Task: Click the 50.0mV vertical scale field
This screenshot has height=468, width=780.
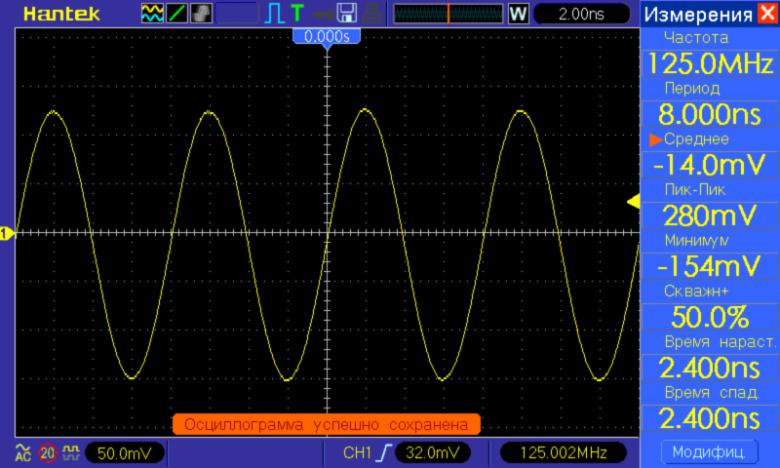Action: 124,453
